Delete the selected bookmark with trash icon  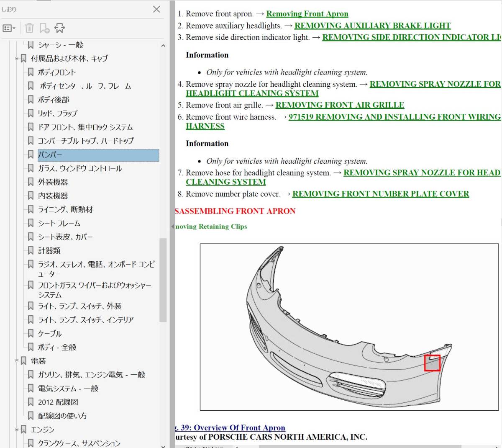pos(29,28)
